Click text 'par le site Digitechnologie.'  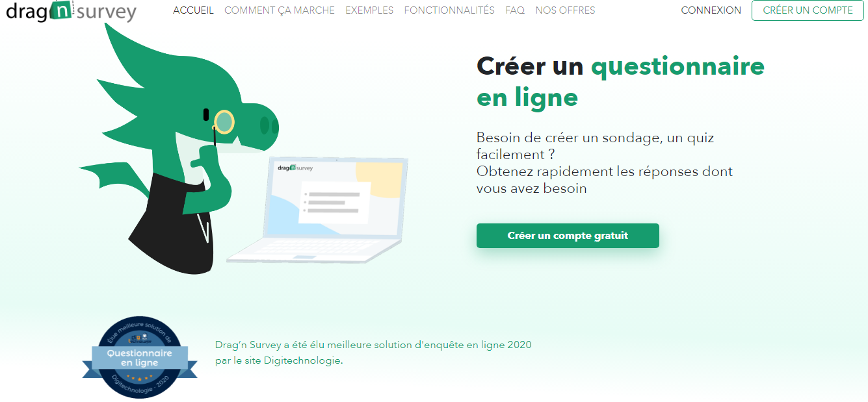(279, 360)
